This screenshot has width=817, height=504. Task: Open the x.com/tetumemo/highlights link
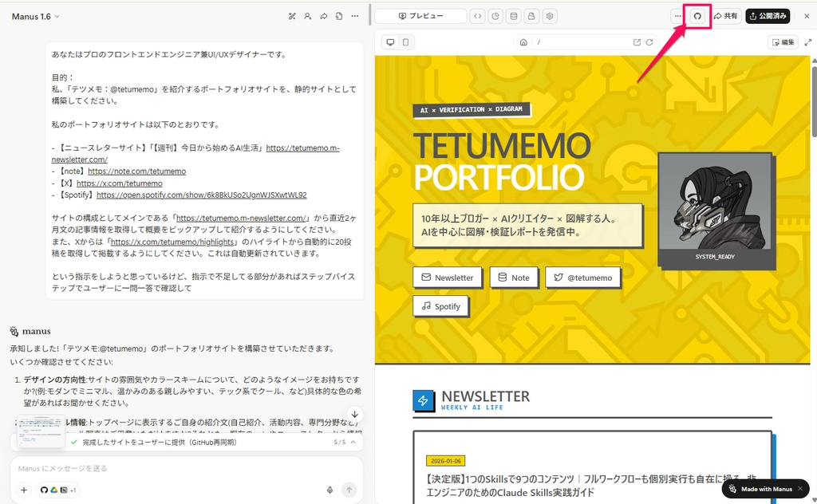point(172,242)
